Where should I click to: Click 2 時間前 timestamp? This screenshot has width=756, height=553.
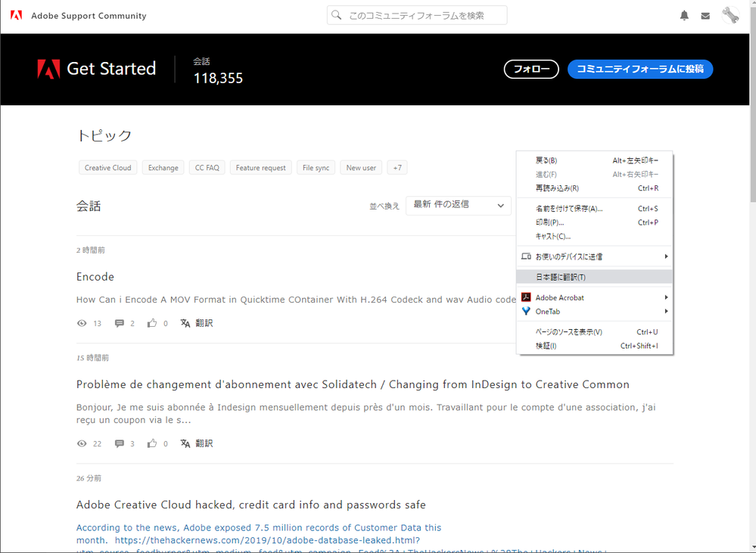point(91,250)
